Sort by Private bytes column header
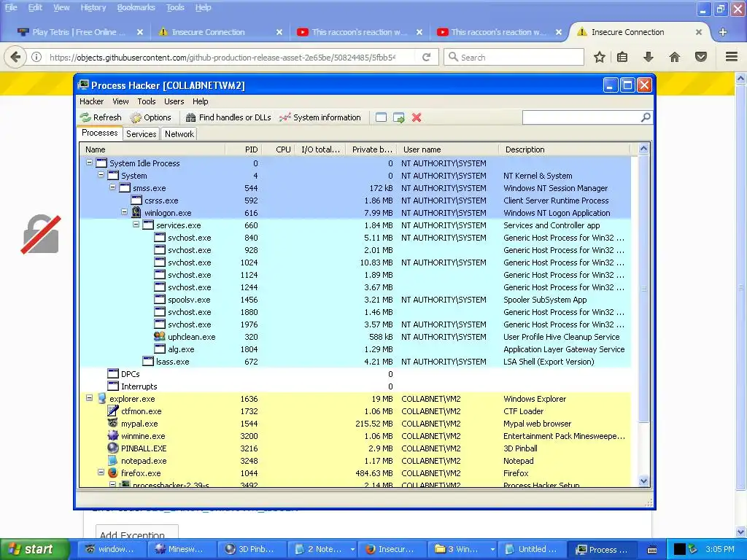Screen dimensions: 747x560 pyautogui.click(x=371, y=149)
